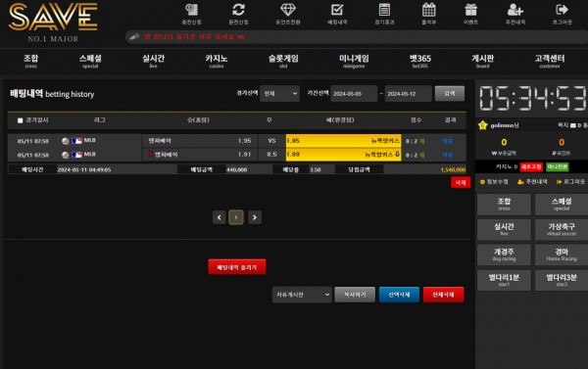Expand the game type filter dropdown
The width and height of the screenshot is (588, 369).
coord(279,94)
